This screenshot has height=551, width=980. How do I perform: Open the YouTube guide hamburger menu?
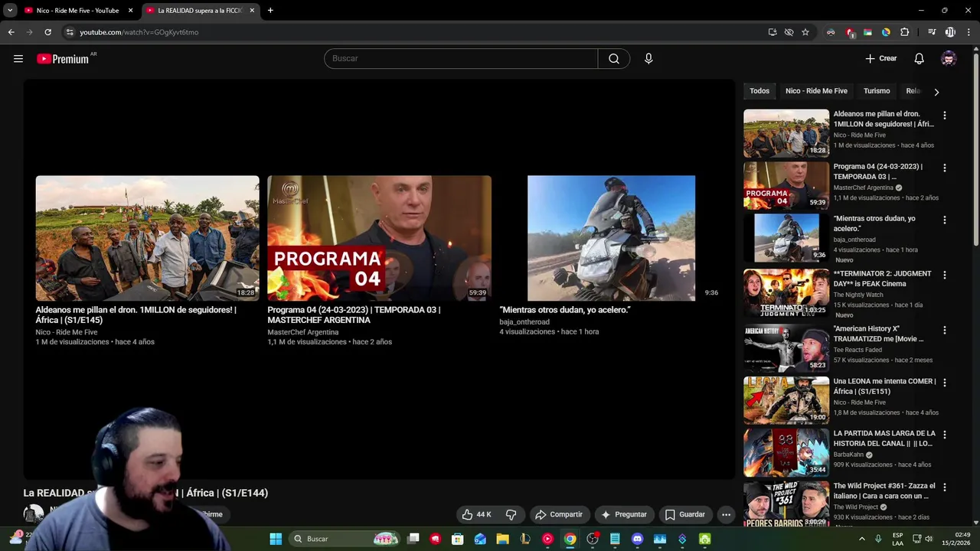click(18, 59)
